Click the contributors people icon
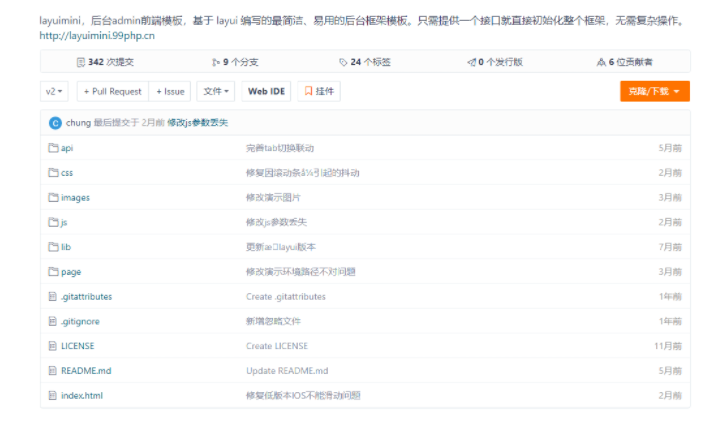 point(601,62)
